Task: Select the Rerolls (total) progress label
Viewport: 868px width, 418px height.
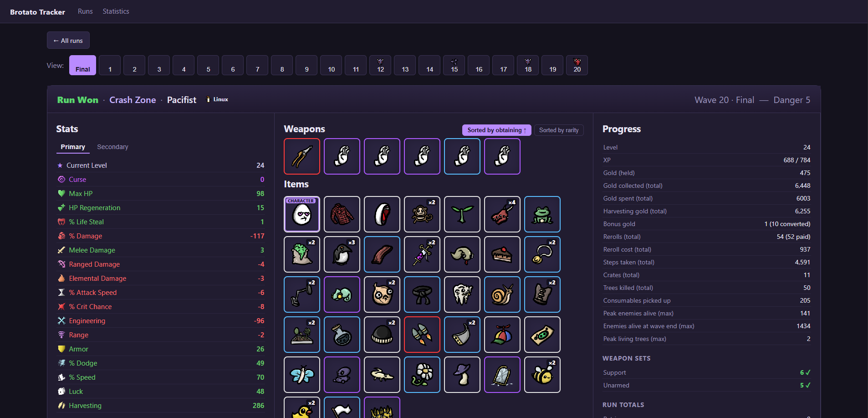Action: 622,237
